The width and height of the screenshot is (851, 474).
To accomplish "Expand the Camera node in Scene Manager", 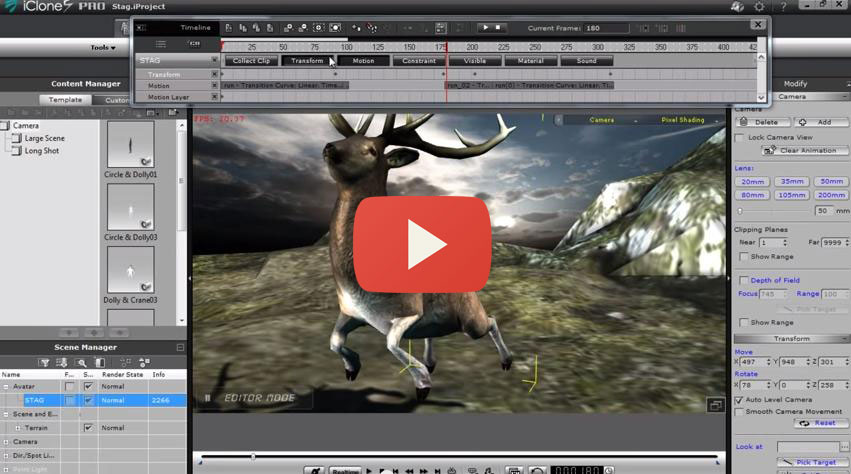I will [x=6, y=441].
